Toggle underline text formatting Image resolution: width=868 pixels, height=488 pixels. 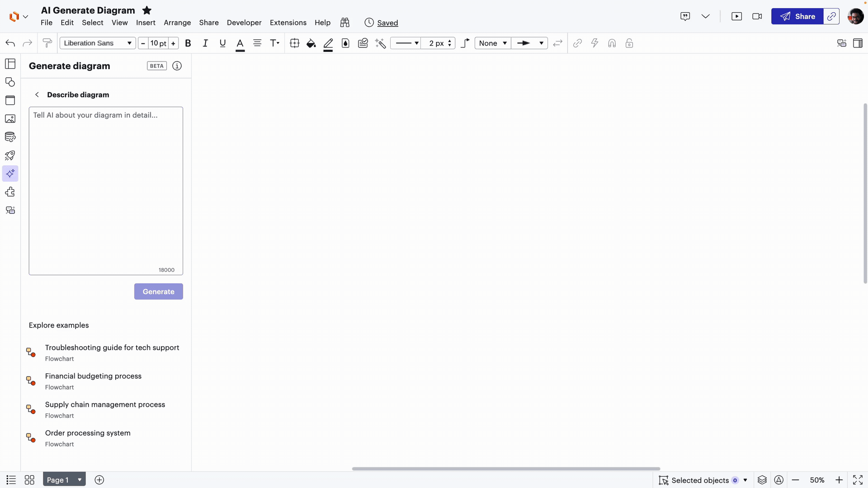(x=222, y=43)
